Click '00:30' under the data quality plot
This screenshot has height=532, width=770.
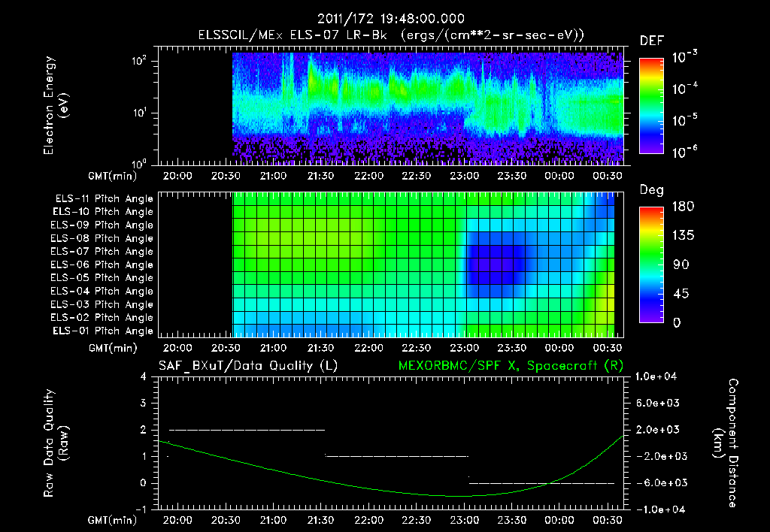point(608,520)
